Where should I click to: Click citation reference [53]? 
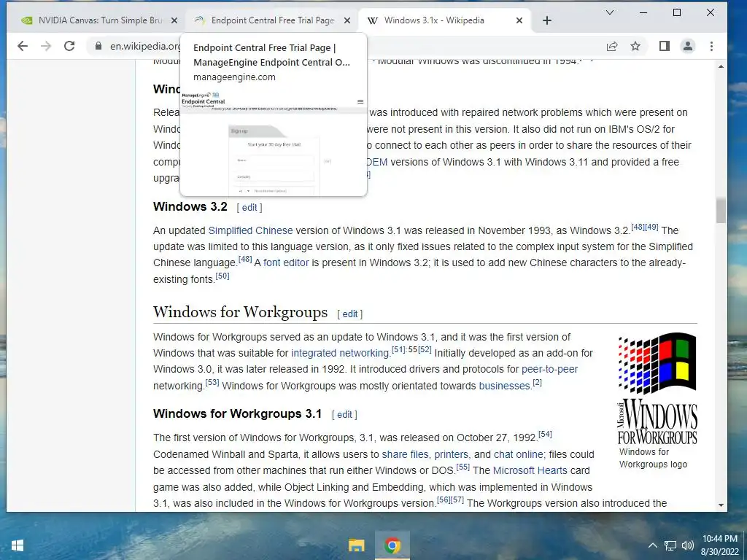tap(212, 382)
